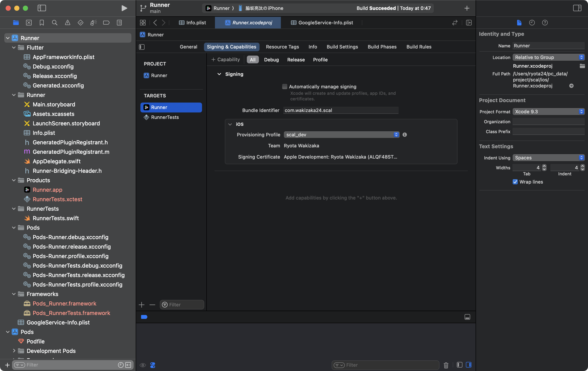The height and width of the screenshot is (371, 588).
Task: Open the Provisioning Profile scal_dev dropdown
Action: [x=341, y=135]
